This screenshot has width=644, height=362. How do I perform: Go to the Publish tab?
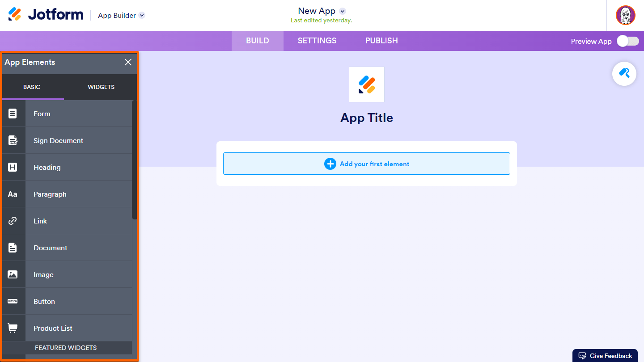point(381,41)
